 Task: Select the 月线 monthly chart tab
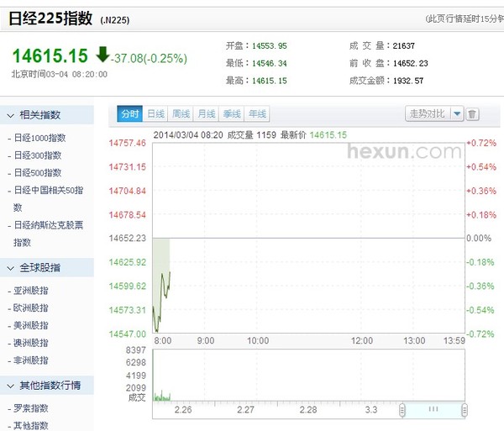207,114
